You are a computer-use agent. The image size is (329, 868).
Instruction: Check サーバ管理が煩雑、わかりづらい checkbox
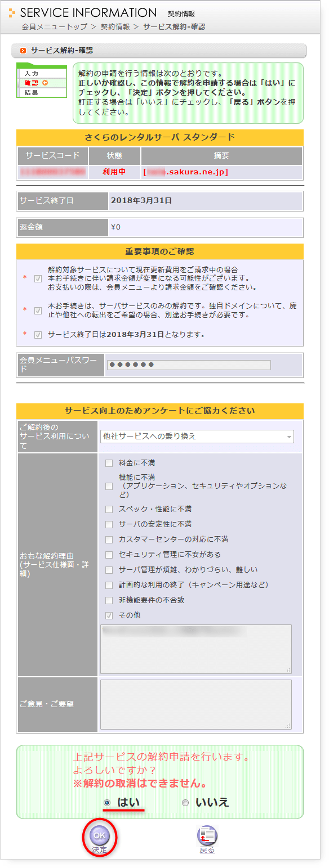tap(109, 570)
